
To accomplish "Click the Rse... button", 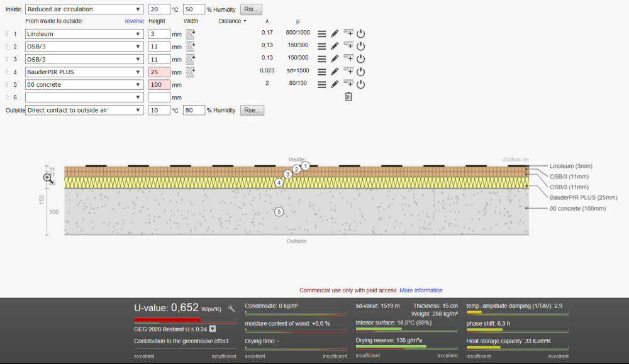I will click(252, 110).
